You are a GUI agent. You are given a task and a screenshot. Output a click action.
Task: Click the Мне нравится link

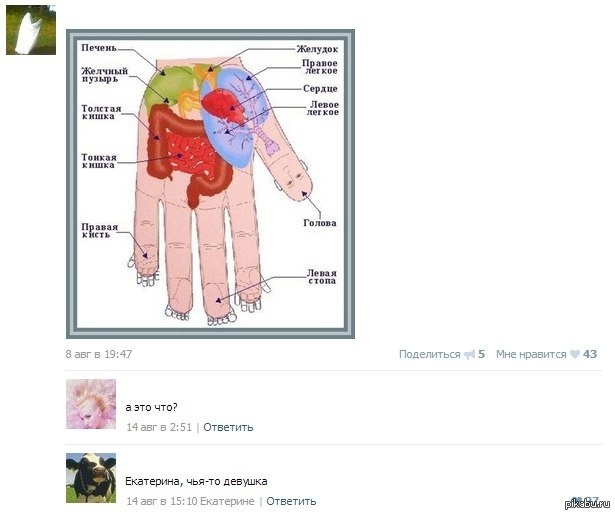(531, 354)
